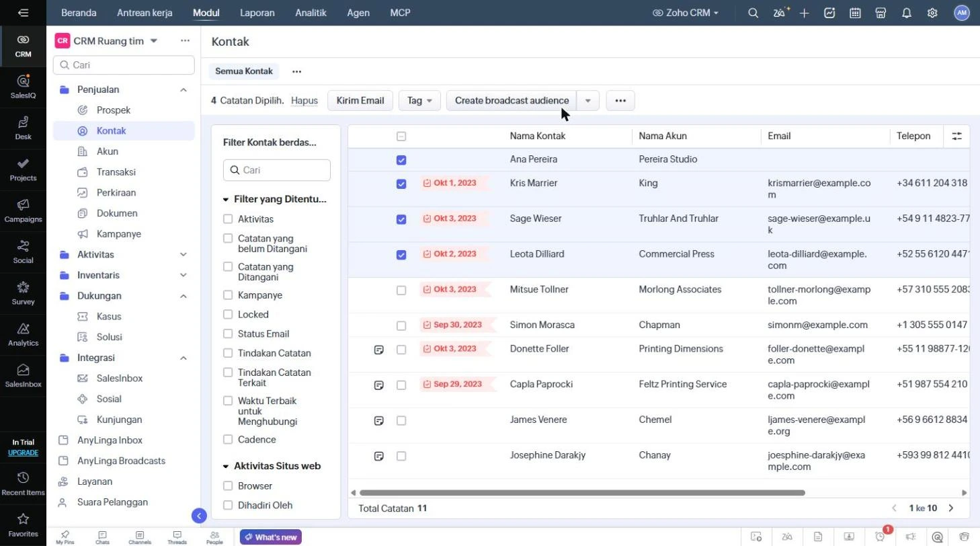Image resolution: width=980 pixels, height=546 pixels.
Task: Enable the Status Email filter checkbox
Action: coord(228,334)
